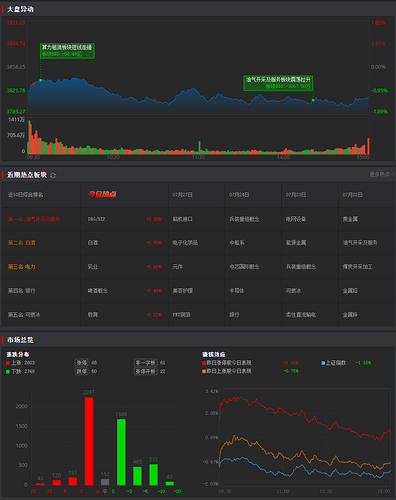Click the green marker dot under the computing-power callout

pos(41,80)
